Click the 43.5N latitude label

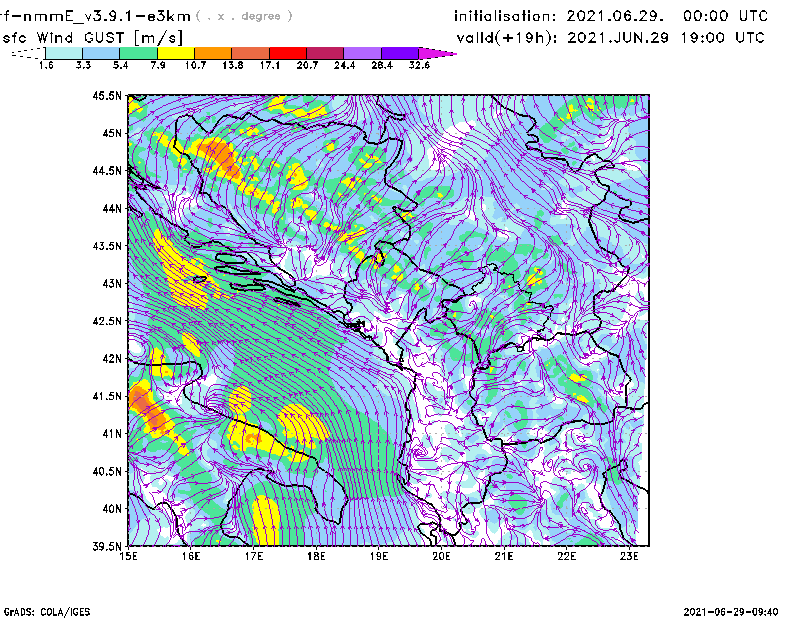107,246
